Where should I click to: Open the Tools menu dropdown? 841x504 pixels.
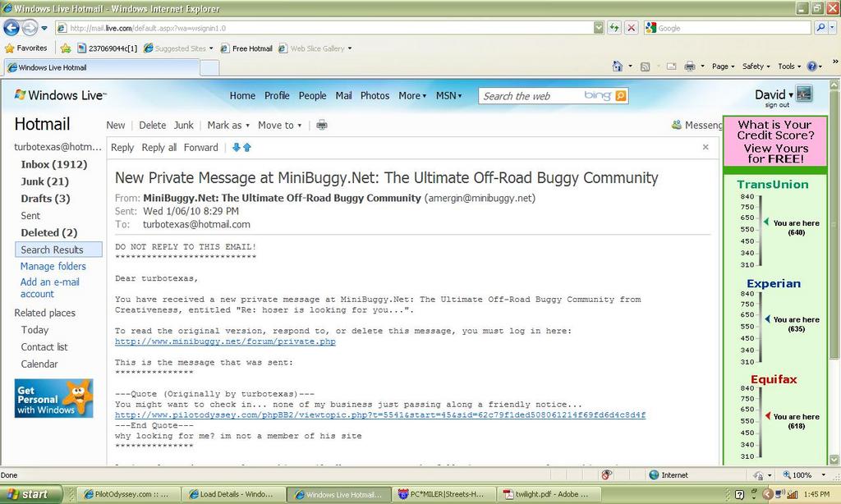point(789,66)
